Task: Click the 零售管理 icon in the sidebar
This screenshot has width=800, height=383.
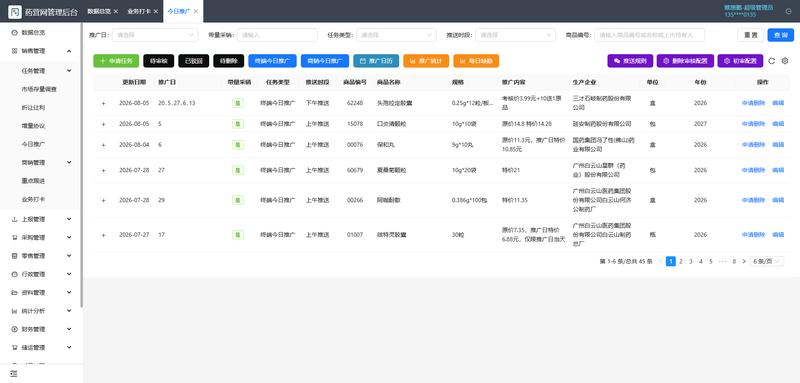Action: [14, 256]
